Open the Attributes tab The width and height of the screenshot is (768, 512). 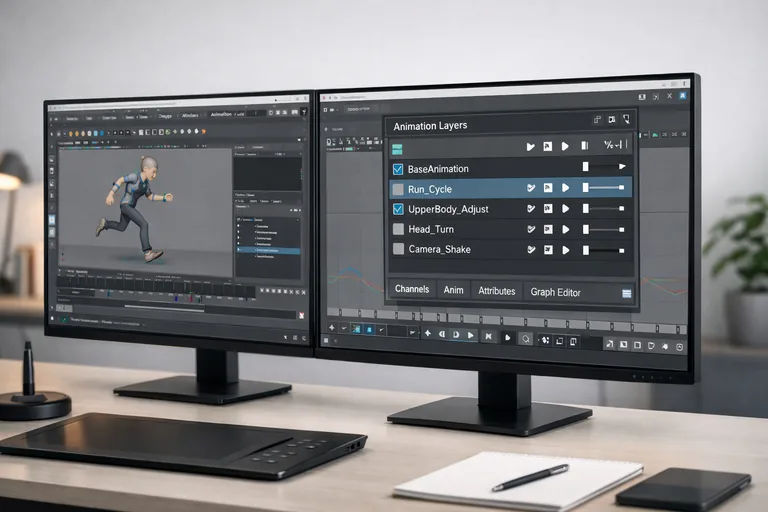coord(496,291)
